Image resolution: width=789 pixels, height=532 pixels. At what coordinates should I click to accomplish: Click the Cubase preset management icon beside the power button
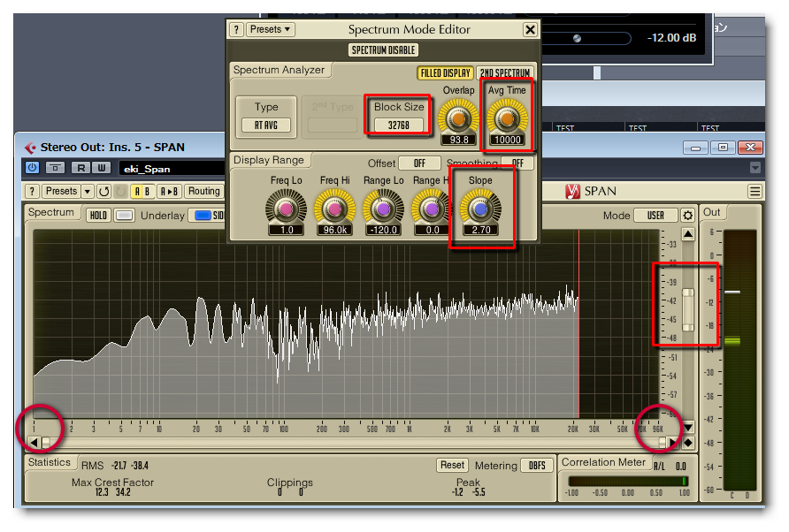pyautogui.click(x=55, y=167)
